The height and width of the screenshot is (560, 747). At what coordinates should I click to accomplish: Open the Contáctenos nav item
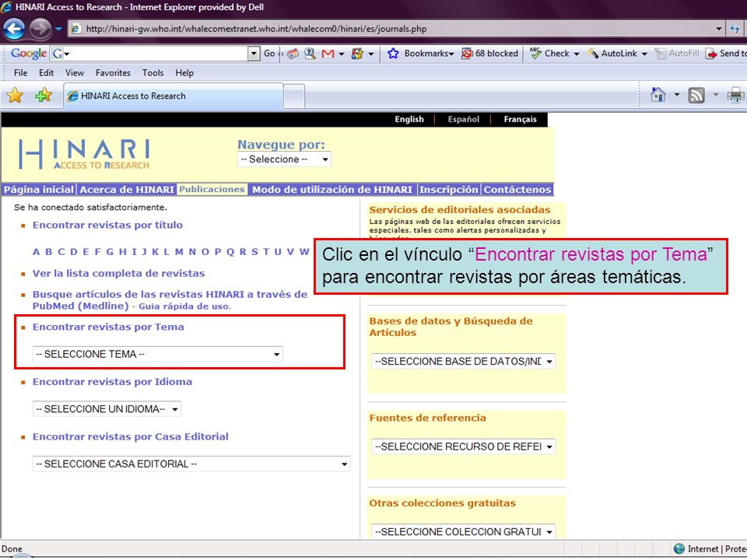517,190
